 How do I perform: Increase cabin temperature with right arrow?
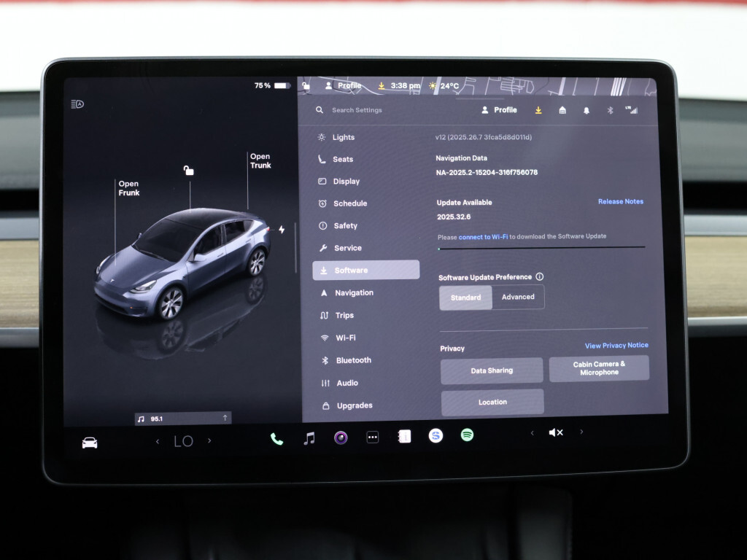point(209,441)
